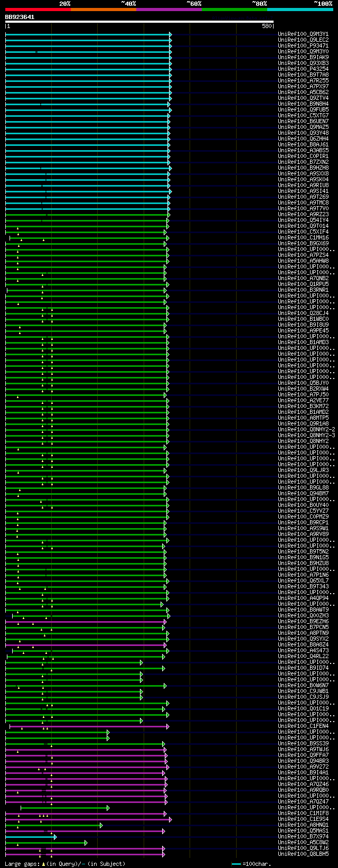Select hit label UniRef100_Q8NHY2-3

(306, 436)
